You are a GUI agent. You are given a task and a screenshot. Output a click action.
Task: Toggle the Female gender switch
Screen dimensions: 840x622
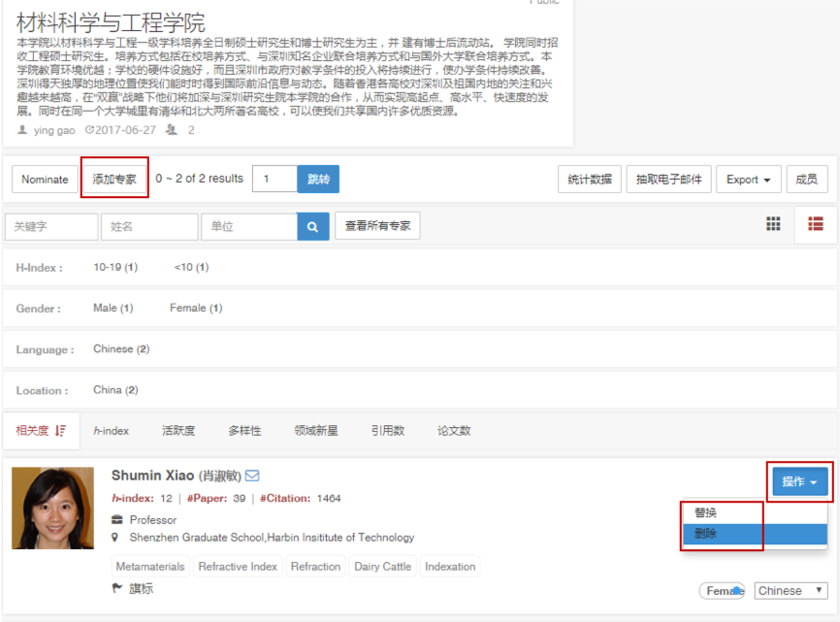click(726, 590)
